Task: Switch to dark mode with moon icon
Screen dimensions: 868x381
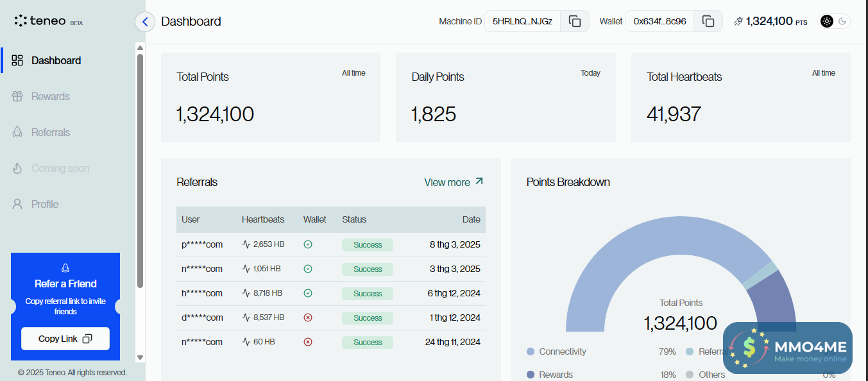Action: coord(842,21)
